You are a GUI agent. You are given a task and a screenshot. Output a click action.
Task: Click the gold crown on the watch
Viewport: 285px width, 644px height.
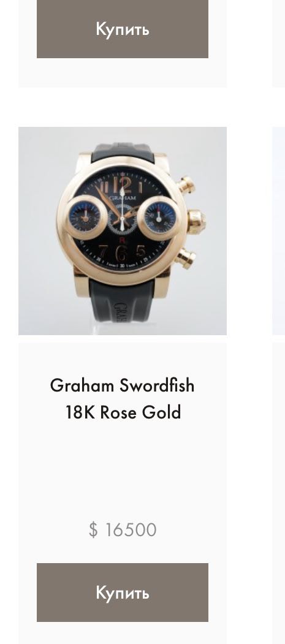pos(197,221)
